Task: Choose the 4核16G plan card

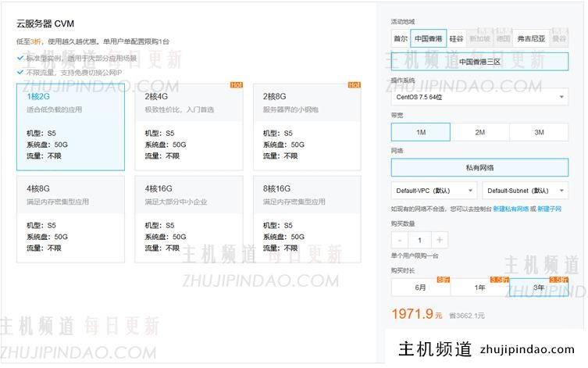Action: [189, 218]
